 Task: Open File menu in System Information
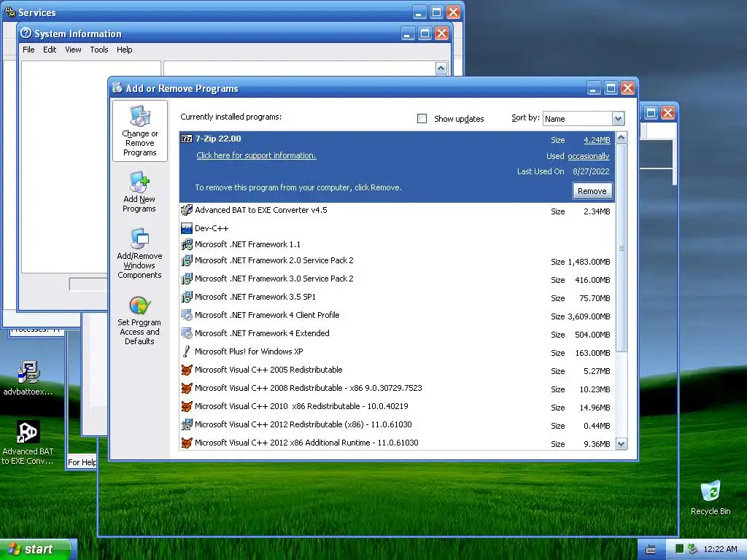(x=28, y=50)
